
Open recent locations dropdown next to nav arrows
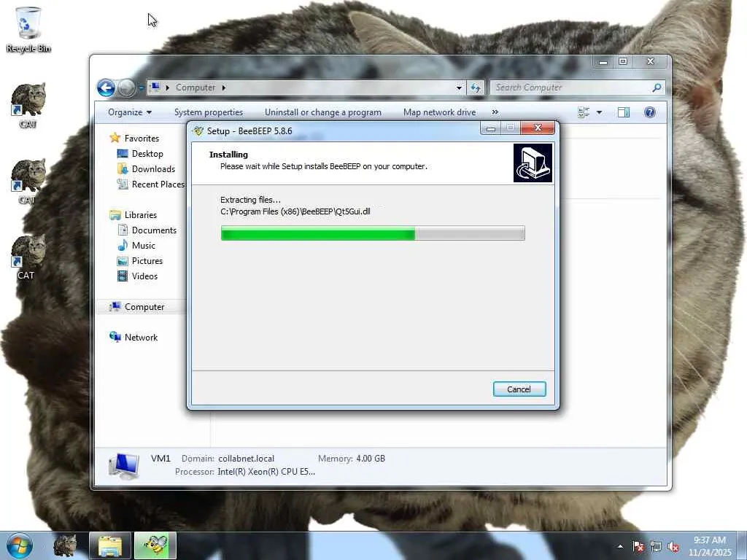click(x=141, y=87)
